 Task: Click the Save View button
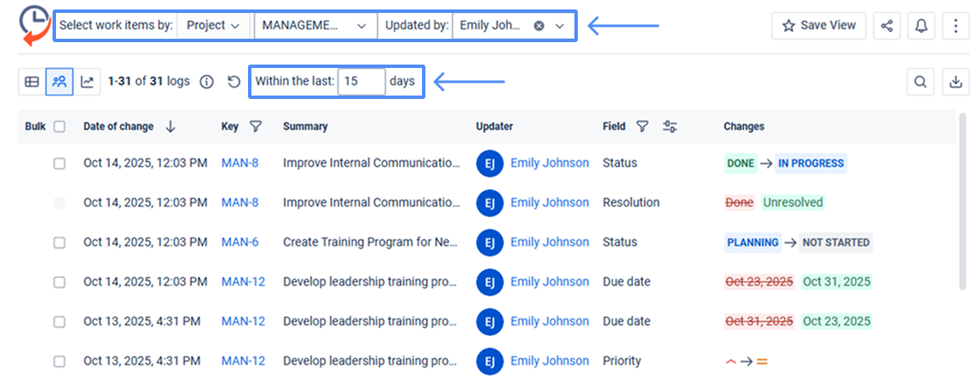click(818, 26)
